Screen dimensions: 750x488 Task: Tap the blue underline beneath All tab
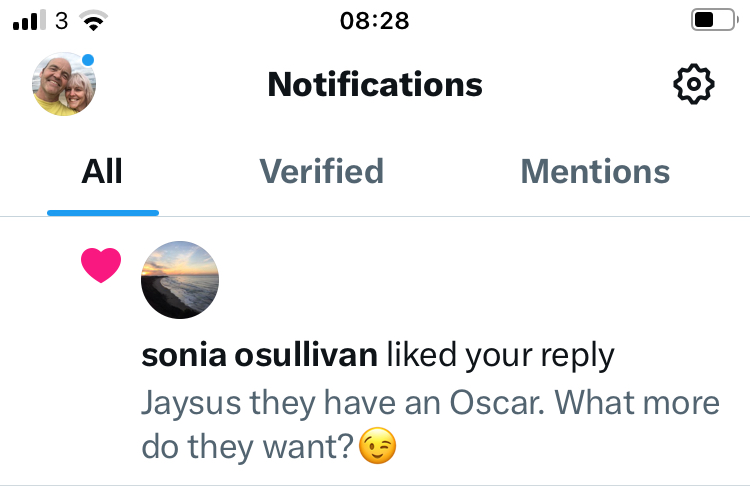[102, 212]
